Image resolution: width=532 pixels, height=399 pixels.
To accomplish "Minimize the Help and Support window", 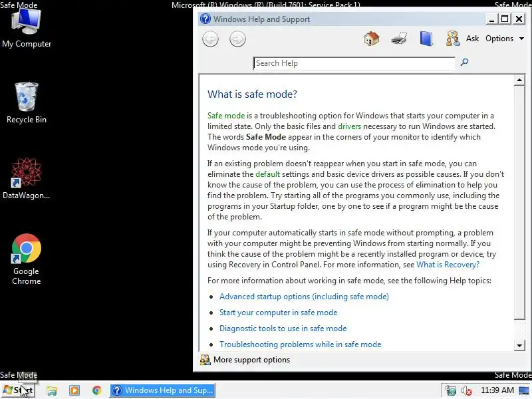I will (x=491, y=19).
